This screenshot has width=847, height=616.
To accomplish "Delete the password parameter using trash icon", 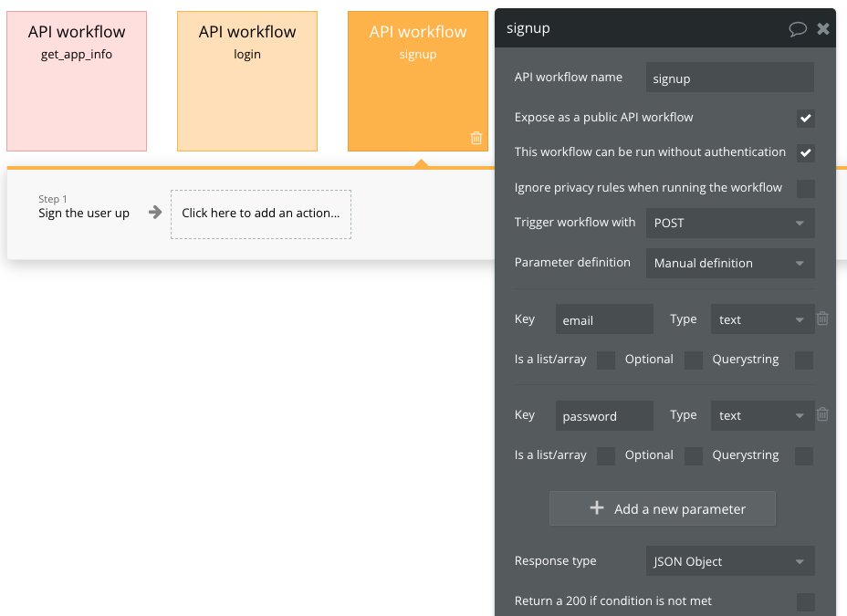I will click(822, 414).
